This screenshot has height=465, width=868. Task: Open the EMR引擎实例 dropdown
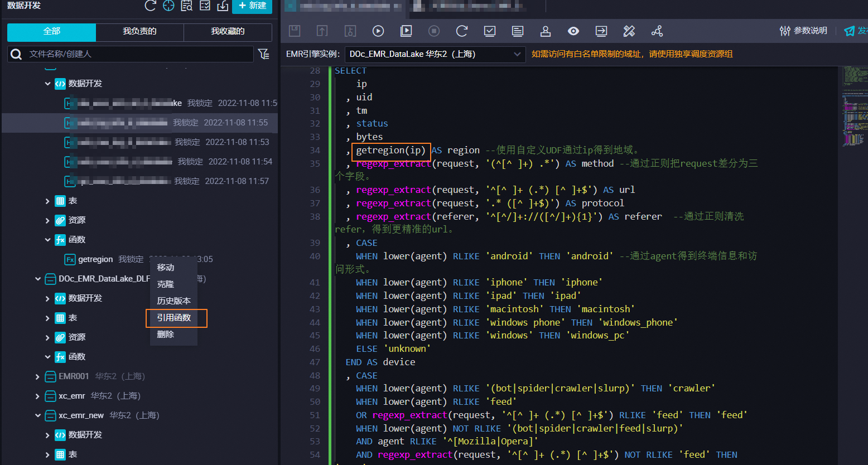point(435,54)
